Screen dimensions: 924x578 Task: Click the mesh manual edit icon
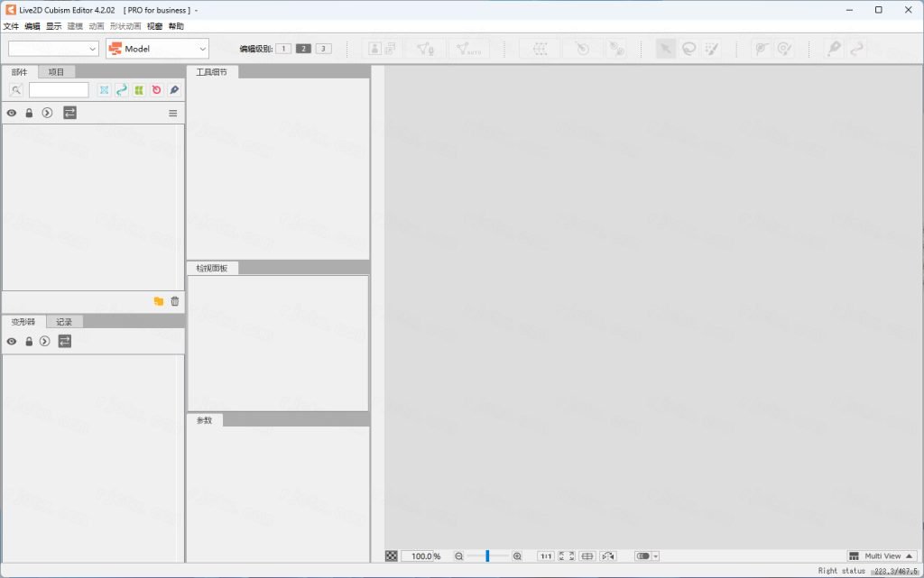[426, 49]
